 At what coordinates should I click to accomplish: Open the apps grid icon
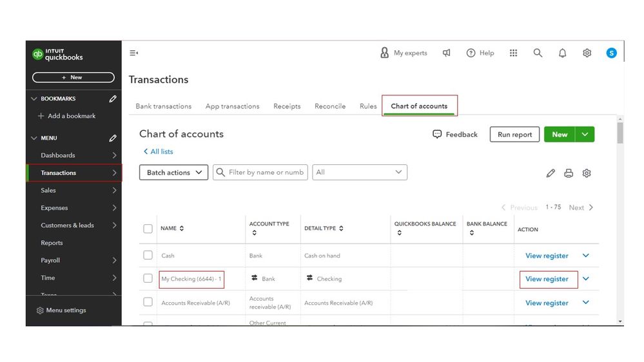pyautogui.click(x=513, y=53)
